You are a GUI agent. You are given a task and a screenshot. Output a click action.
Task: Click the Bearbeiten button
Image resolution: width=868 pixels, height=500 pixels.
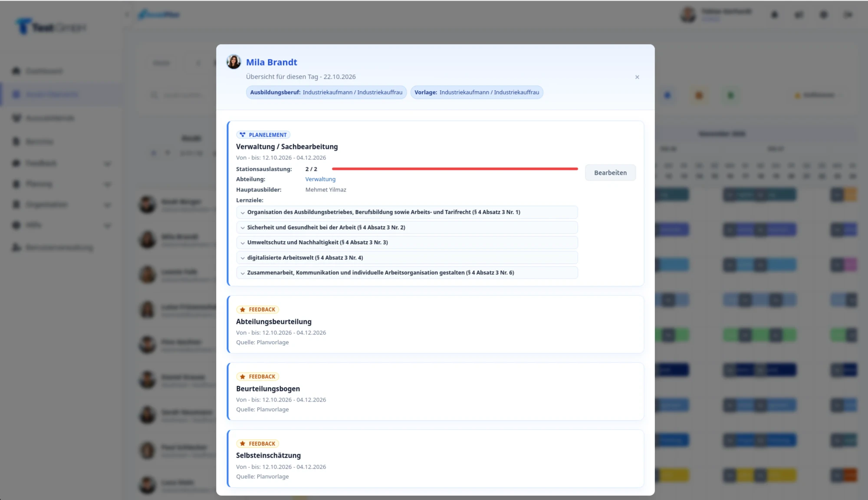pyautogui.click(x=610, y=173)
